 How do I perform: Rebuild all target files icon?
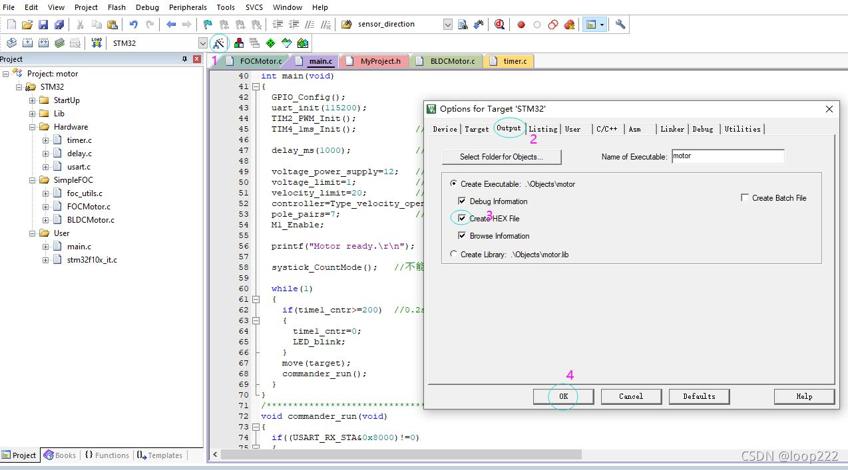(x=44, y=43)
